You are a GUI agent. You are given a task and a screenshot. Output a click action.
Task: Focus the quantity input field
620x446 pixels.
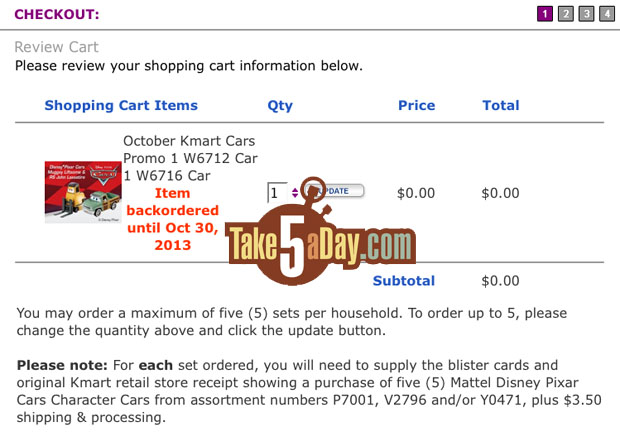(278, 193)
